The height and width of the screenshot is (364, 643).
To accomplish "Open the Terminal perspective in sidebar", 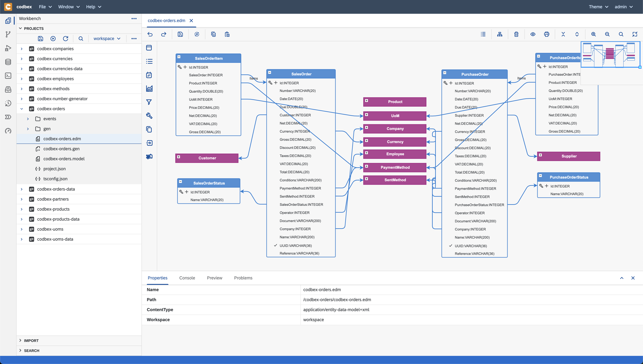I will (x=8, y=76).
